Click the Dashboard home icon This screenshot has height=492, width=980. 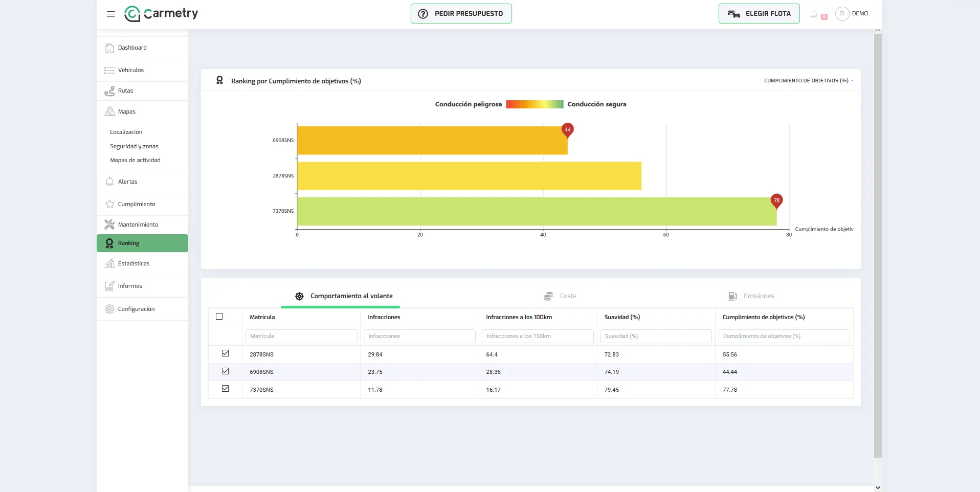point(109,48)
